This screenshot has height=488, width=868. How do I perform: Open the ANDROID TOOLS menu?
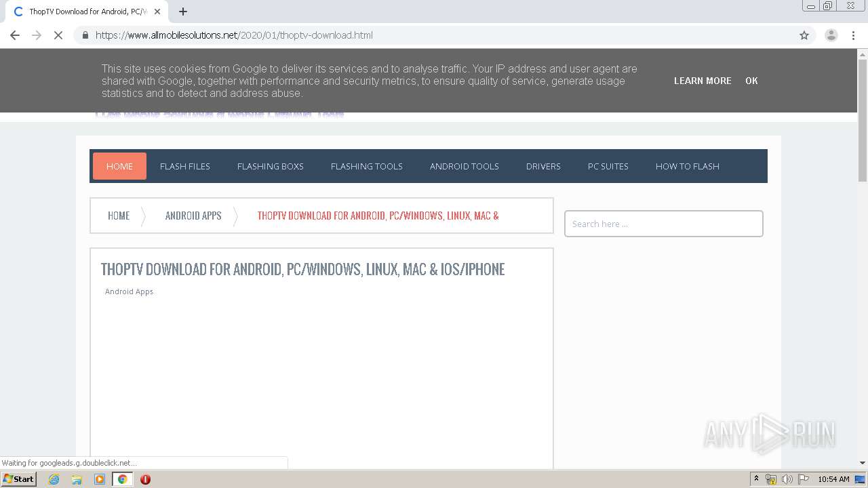465,166
